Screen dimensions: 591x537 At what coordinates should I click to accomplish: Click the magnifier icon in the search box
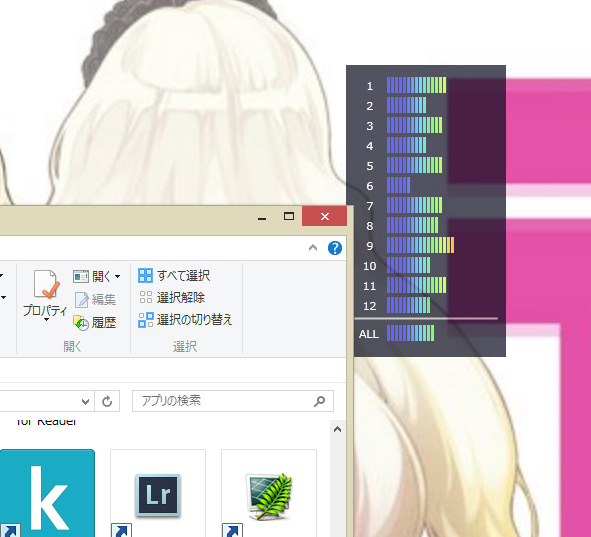tap(319, 401)
